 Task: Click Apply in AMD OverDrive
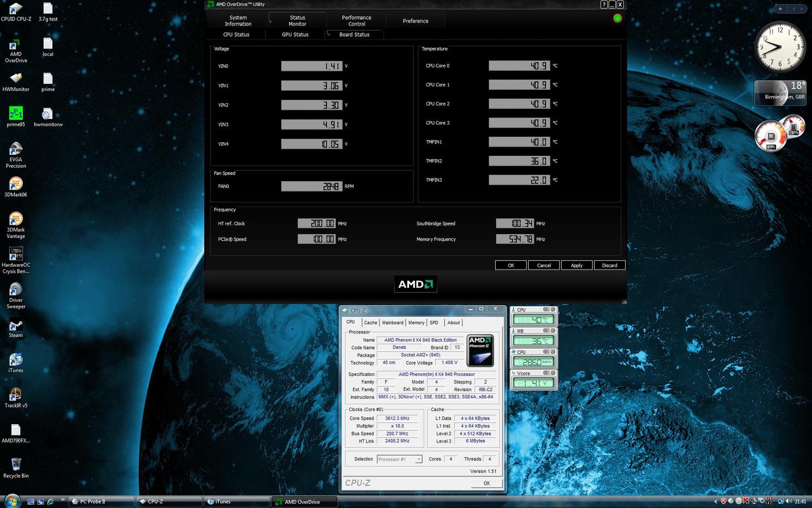tap(577, 265)
